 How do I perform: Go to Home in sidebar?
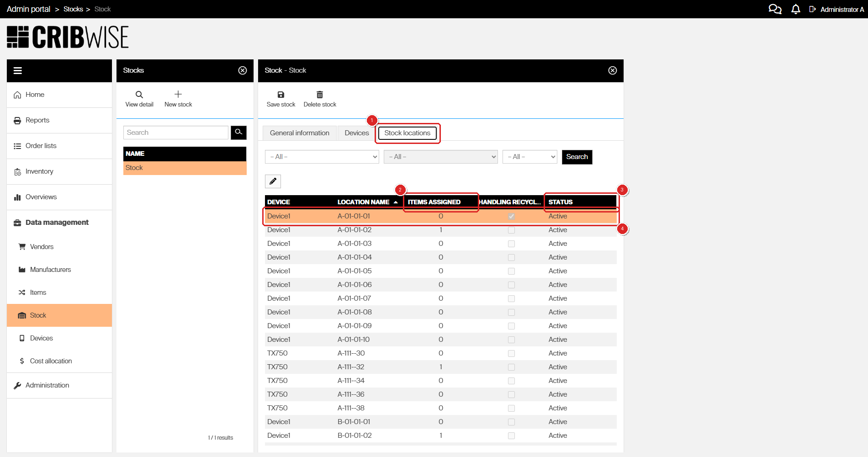59,95
